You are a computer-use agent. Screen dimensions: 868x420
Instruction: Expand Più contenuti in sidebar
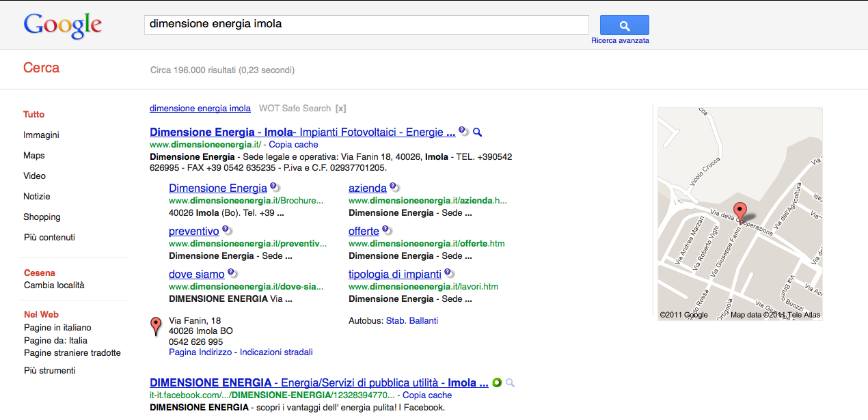[x=49, y=237]
